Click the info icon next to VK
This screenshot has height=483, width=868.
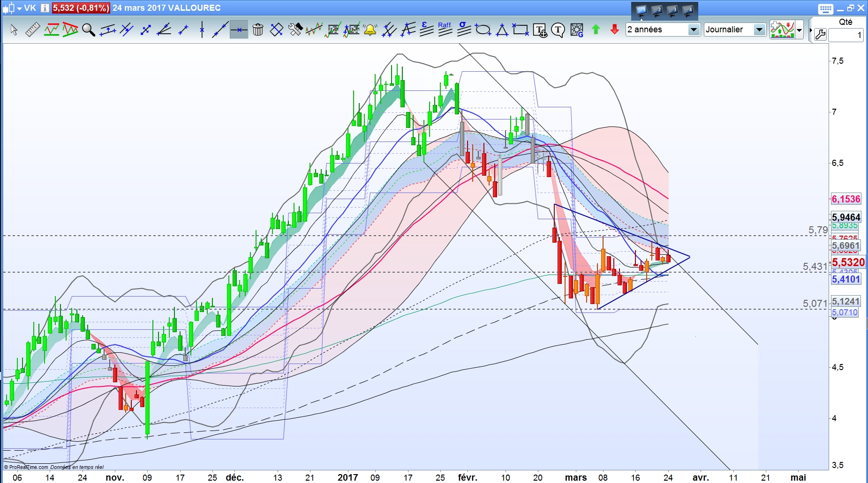coord(45,8)
